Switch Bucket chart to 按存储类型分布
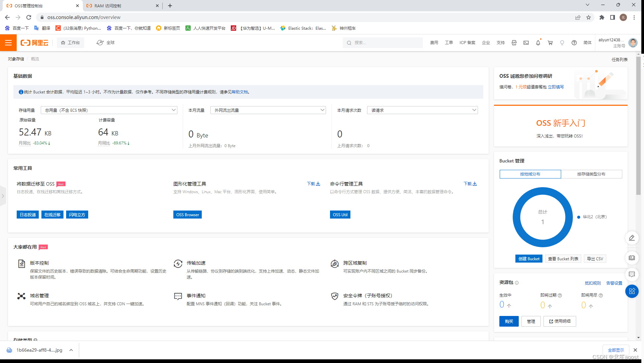644x363 pixels. (x=591, y=174)
